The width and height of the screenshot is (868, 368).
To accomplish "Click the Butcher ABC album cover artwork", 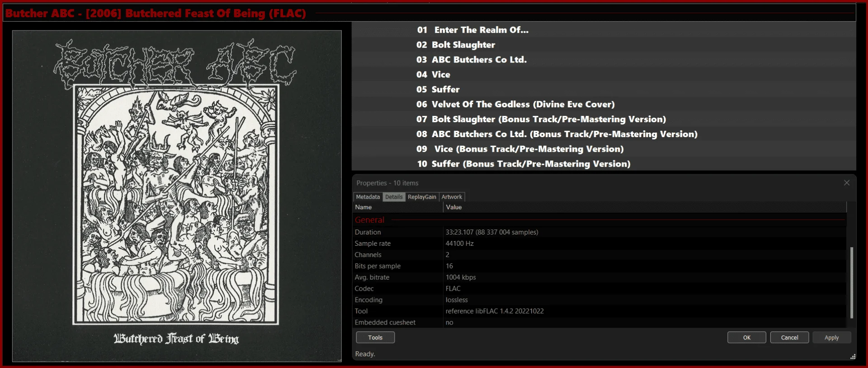I will (177, 196).
